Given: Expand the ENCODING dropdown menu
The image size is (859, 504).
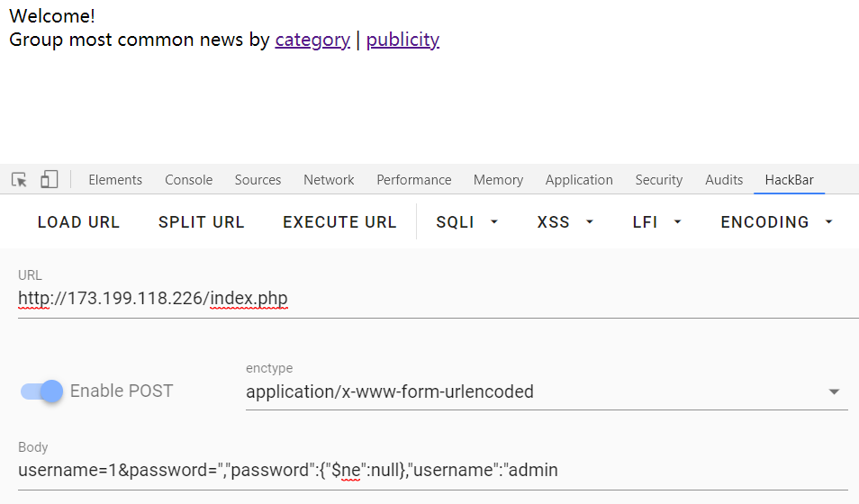Looking at the screenshot, I should tap(776, 222).
